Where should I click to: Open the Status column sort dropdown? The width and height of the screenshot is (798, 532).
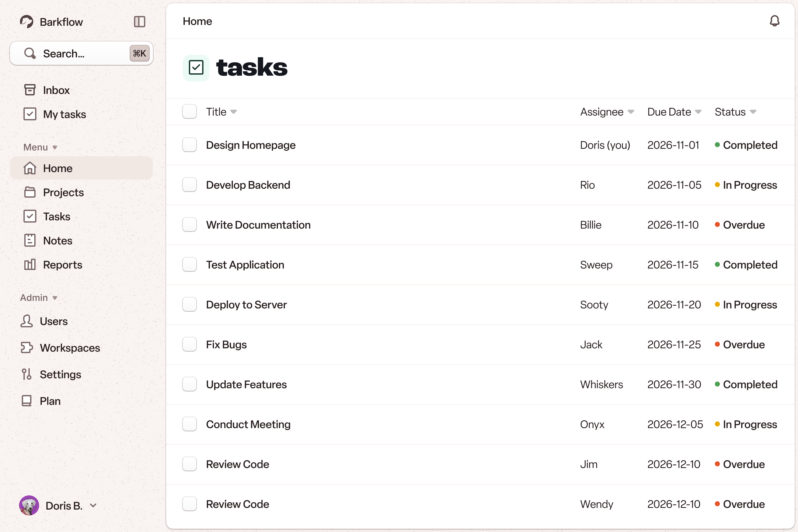(x=753, y=112)
